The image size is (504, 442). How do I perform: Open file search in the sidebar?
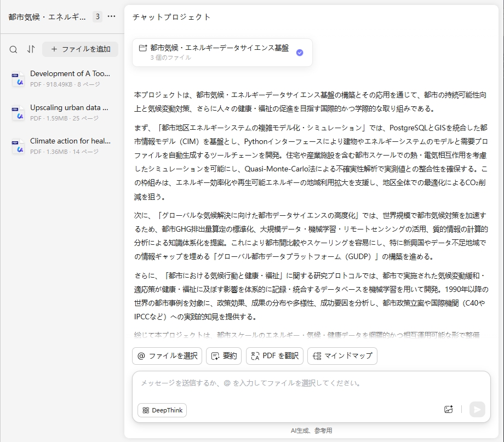click(13, 49)
